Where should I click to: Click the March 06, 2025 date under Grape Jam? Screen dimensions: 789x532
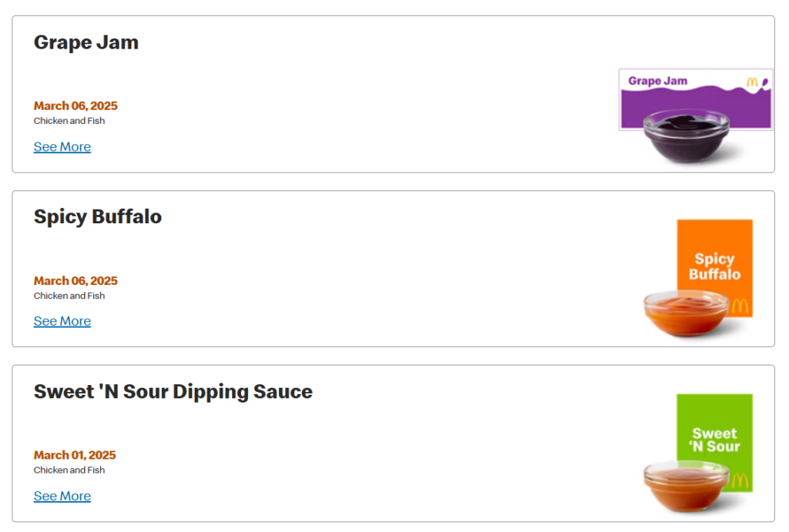pos(76,106)
